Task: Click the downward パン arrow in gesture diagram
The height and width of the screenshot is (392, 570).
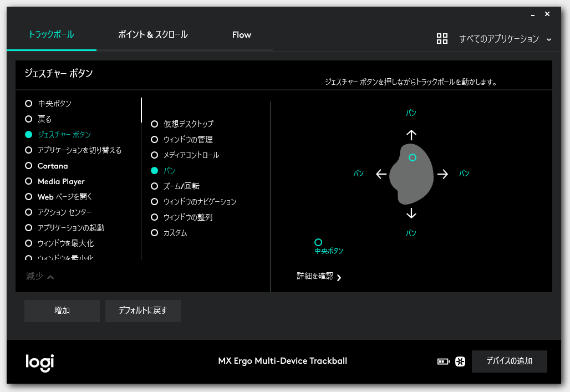Action: [x=411, y=213]
